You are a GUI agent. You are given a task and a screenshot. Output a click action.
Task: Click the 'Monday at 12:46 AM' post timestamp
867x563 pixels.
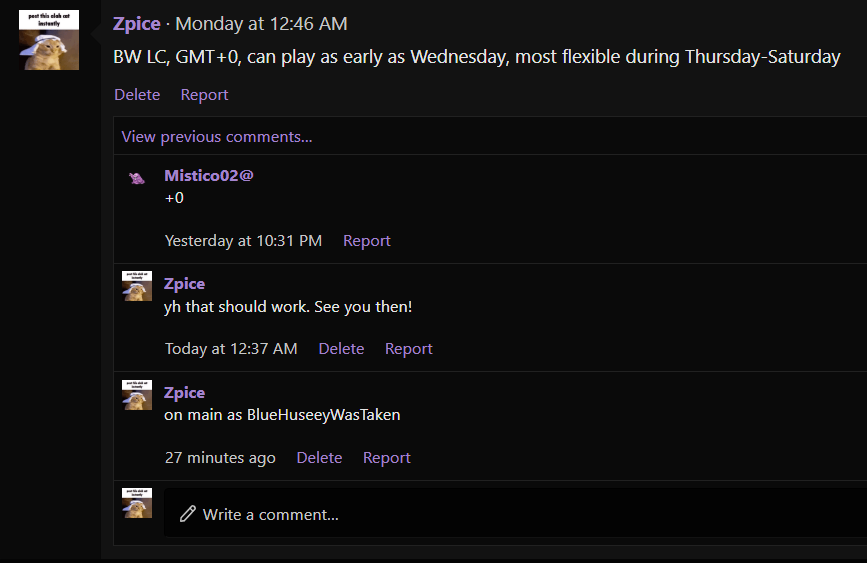(x=261, y=24)
